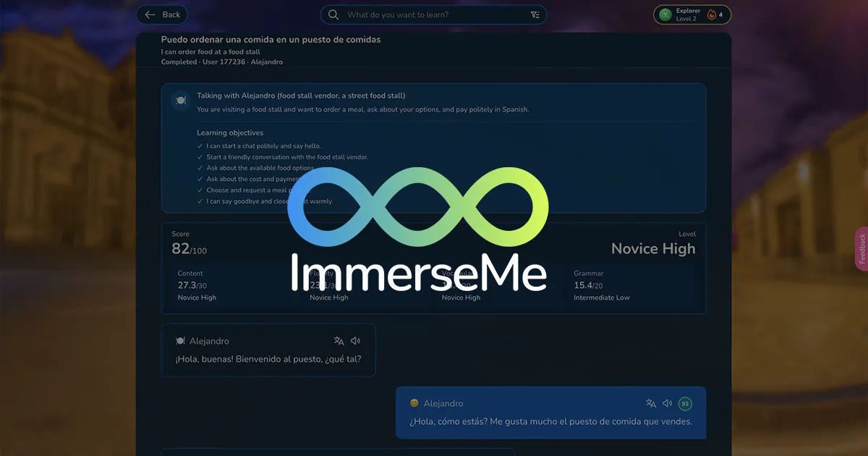Focus the "What do you want to learn?" search field
The height and width of the screenshot is (456, 868).
(x=433, y=14)
